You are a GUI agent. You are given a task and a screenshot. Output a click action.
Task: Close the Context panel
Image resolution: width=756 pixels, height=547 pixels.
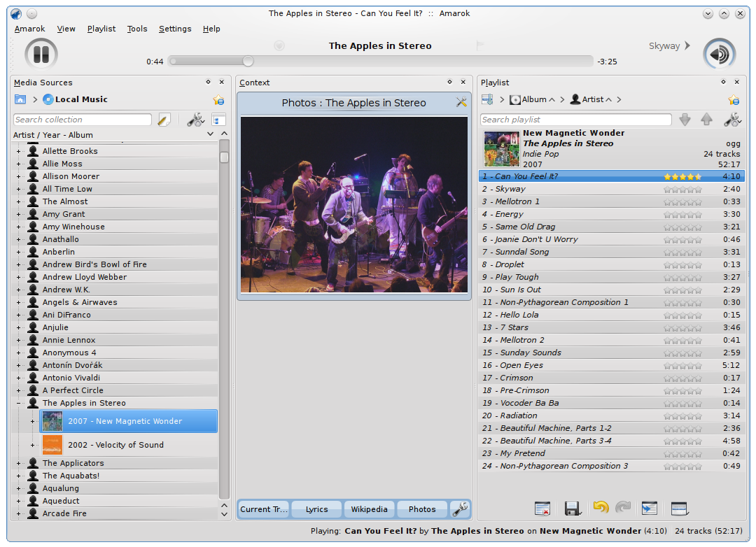pyautogui.click(x=463, y=82)
